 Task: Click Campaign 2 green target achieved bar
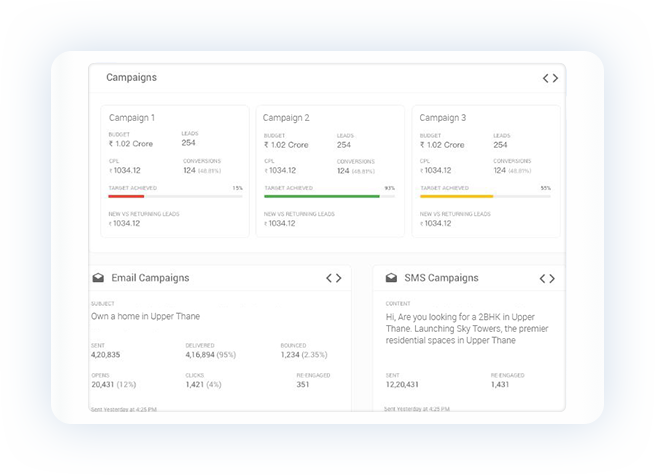point(322,196)
